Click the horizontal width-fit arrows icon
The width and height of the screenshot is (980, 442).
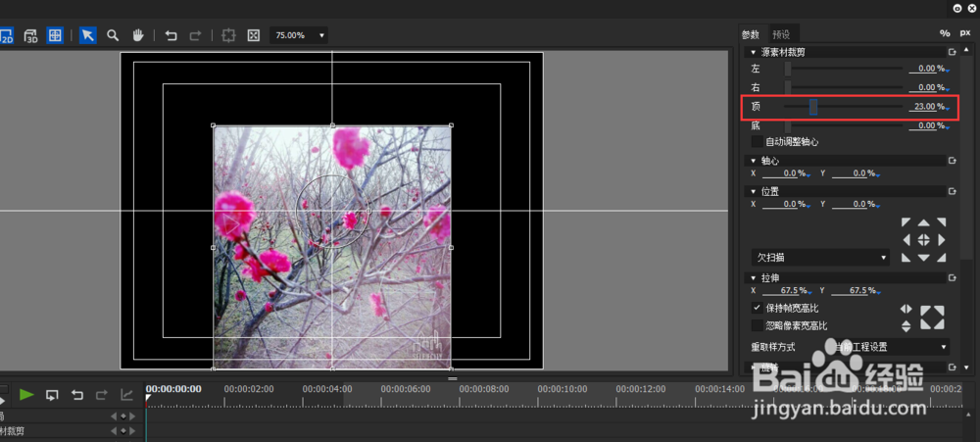(x=906, y=309)
